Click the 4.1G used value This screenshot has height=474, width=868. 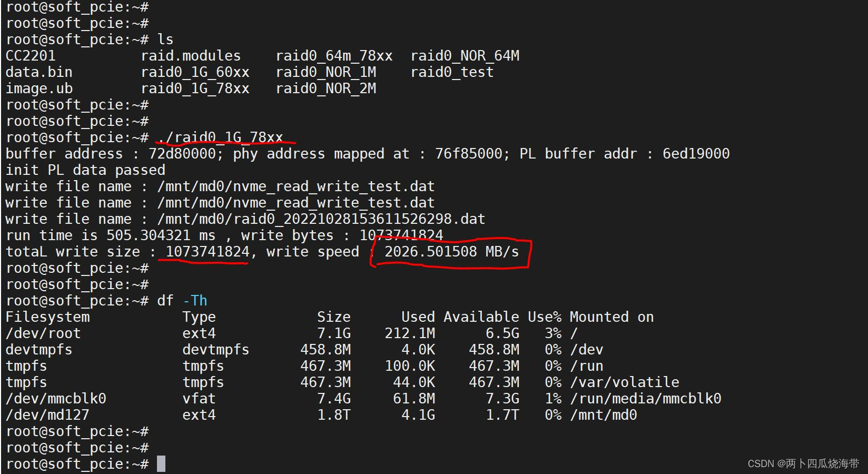pos(418,415)
